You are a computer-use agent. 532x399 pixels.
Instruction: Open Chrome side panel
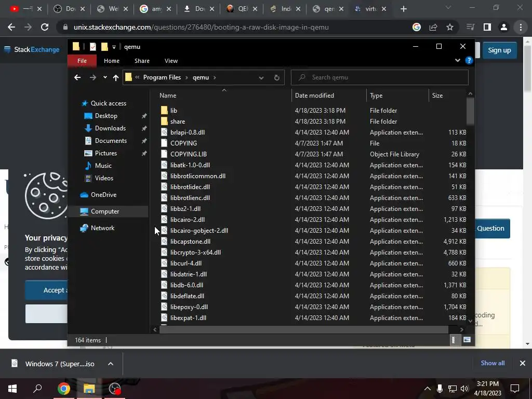(x=487, y=27)
